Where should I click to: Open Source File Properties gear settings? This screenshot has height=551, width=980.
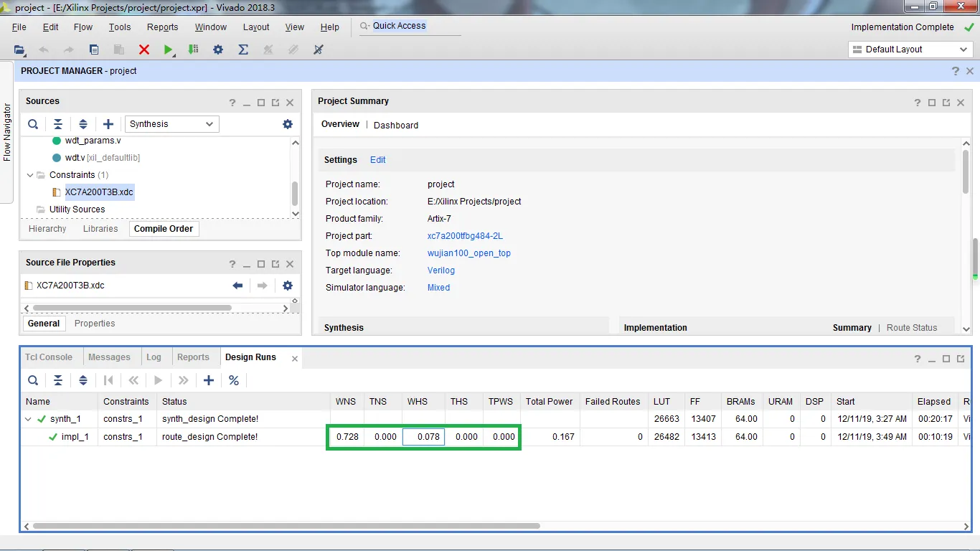click(288, 286)
